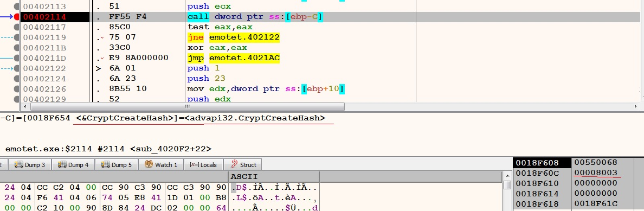
Task: Select the jmp emotet.4021AC instruction
Action: [x=233, y=58]
